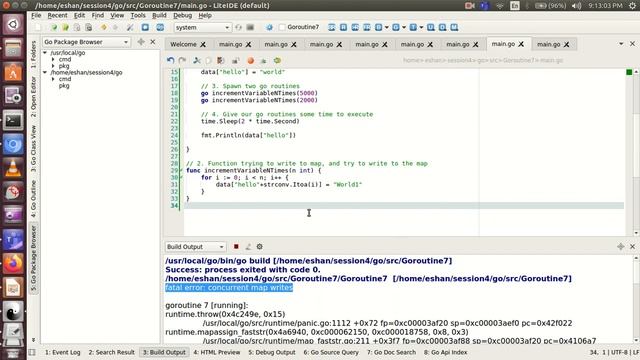Click the T test toolbar icon
Viewport: 640px width, 360px height.
point(413,27)
